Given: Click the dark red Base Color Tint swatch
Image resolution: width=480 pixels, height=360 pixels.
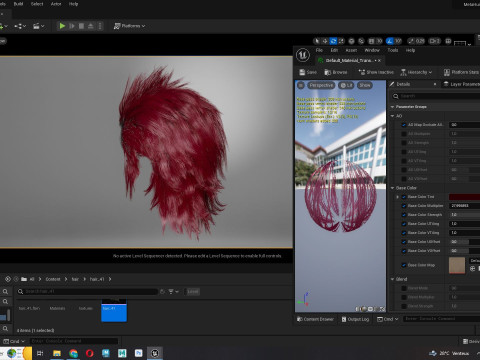Looking at the screenshot, I should pos(464,197).
